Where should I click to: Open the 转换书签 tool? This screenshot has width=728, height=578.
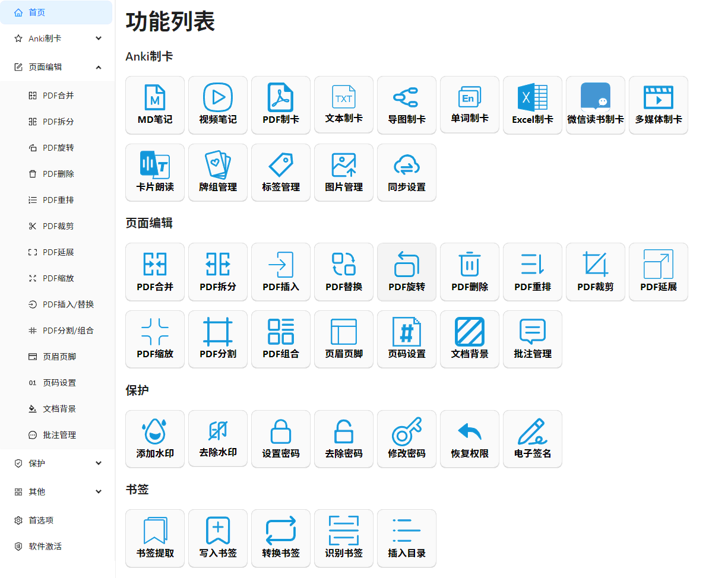[x=281, y=538]
